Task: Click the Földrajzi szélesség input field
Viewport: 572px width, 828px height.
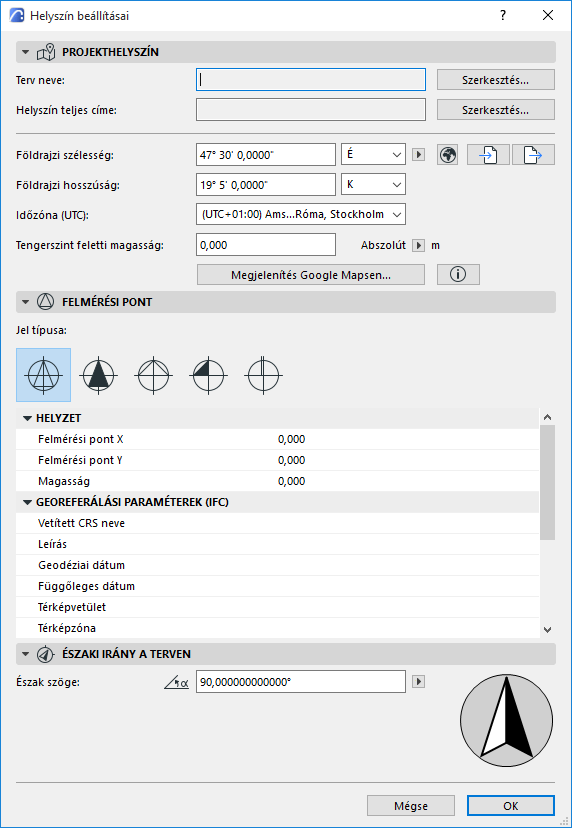Action: [266, 155]
